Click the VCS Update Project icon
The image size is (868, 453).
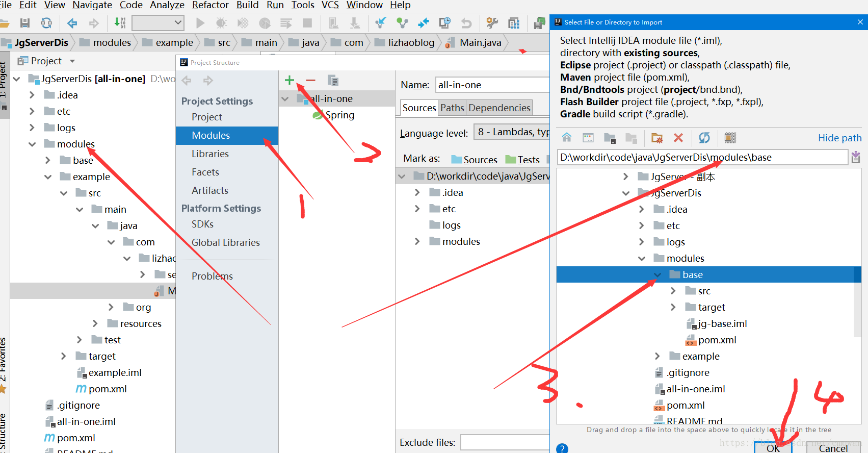381,23
